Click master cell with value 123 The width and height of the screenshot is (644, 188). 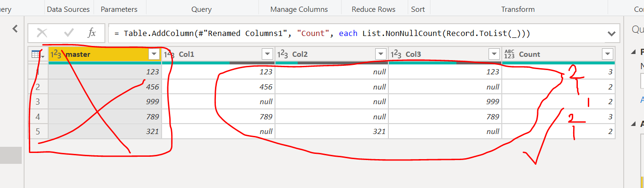pyautogui.click(x=105, y=72)
